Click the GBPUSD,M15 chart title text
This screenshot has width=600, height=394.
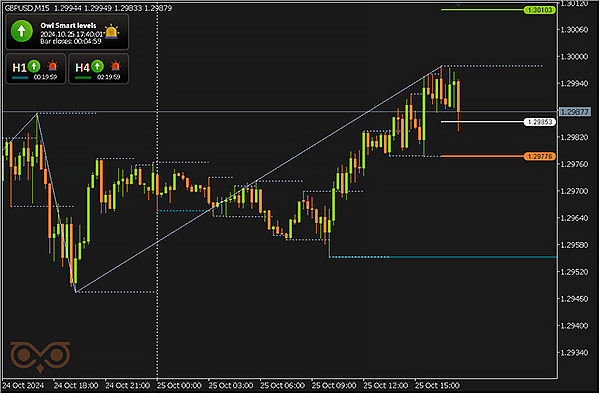pos(27,8)
